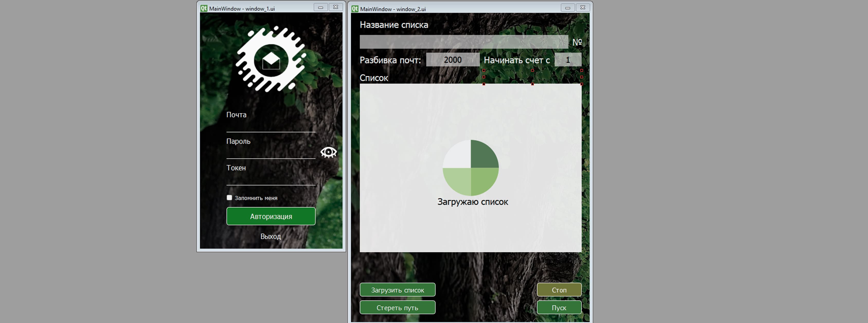The height and width of the screenshot is (323, 868).
Task: Minimize the window_2.ui window
Action: [568, 8]
